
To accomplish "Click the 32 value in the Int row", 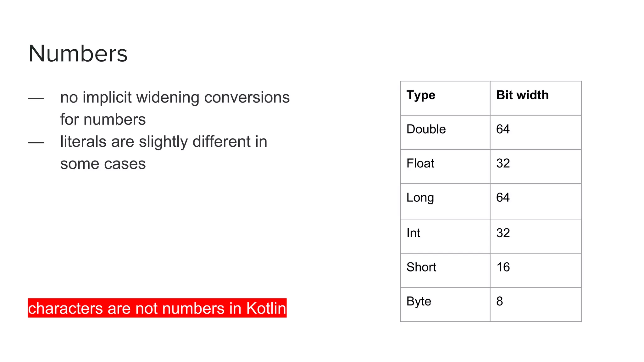I will pyautogui.click(x=503, y=233).
